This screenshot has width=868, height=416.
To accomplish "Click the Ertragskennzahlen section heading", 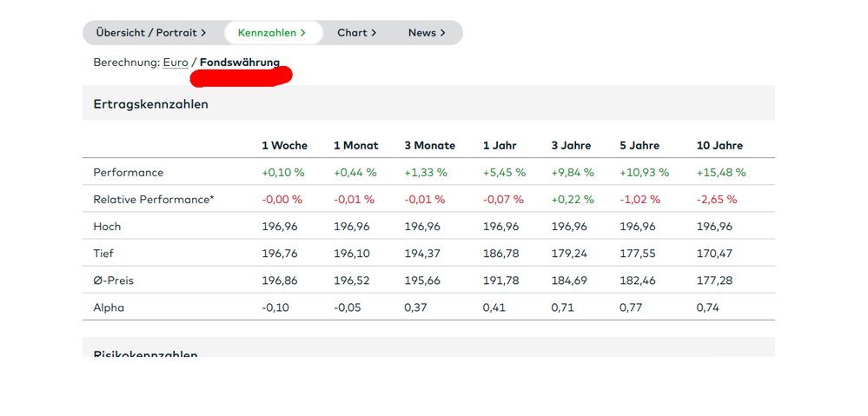I will tap(150, 104).
